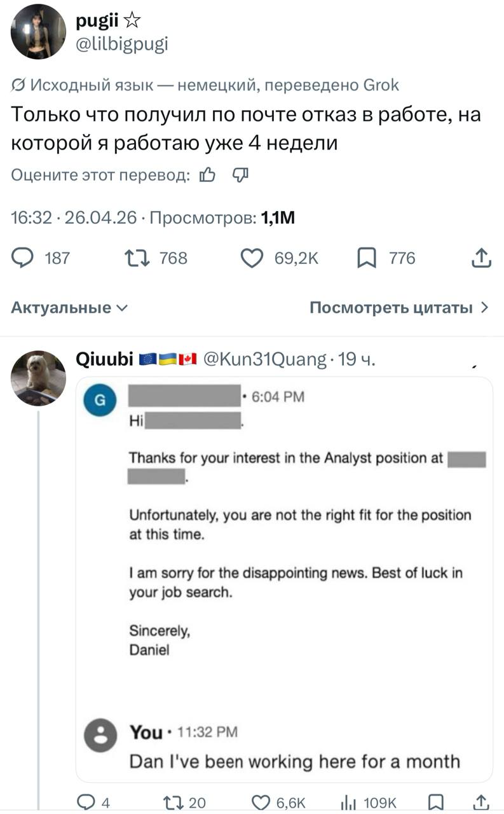Expand the Актуальные sort dropdown
The height and width of the screenshot is (814, 504).
point(70,308)
